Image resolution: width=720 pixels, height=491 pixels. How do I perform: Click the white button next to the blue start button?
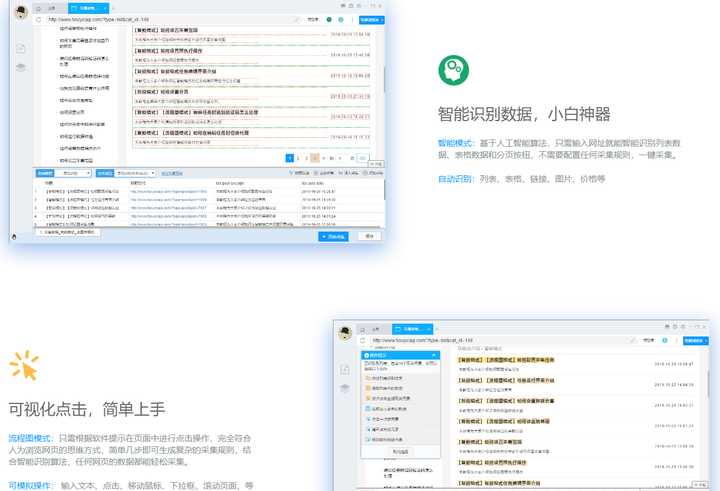coord(369,236)
